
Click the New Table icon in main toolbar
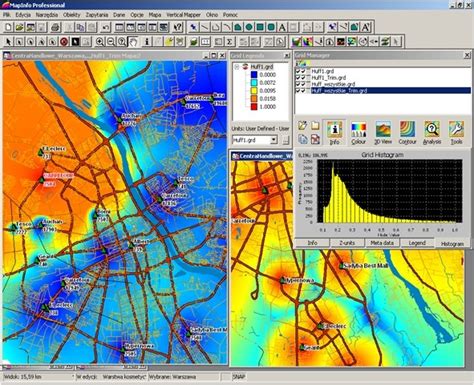[x=8, y=27]
